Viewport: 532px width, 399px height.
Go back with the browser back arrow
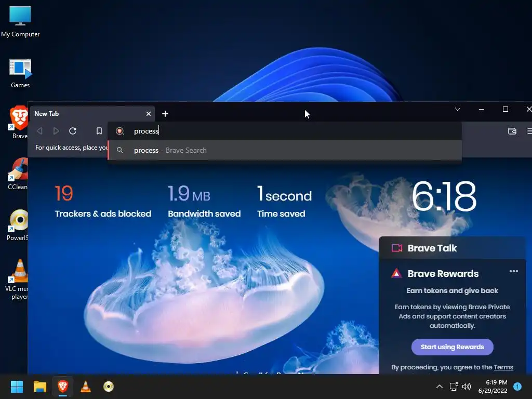pyautogui.click(x=39, y=131)
